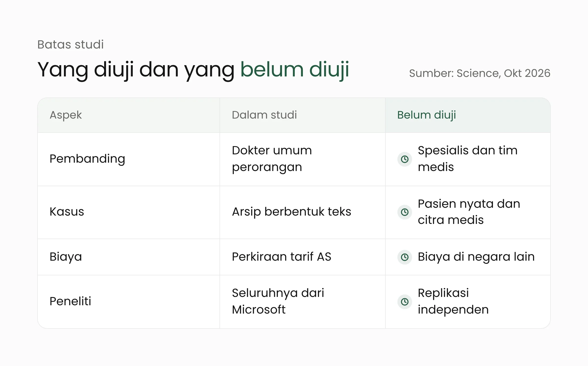Viewport: 588px width, 366px height.
Task: Click the Peneliti row label
Action: click(x=70, y=301)
